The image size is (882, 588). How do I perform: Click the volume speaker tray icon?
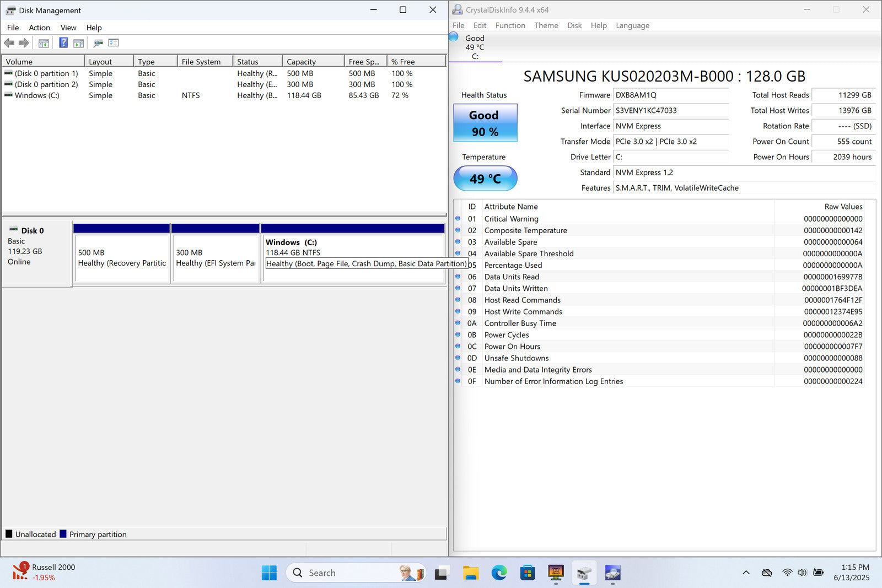802,573
